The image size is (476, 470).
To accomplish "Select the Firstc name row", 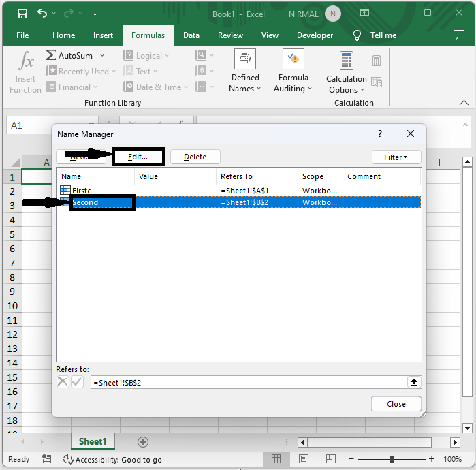I will (239, 191).
